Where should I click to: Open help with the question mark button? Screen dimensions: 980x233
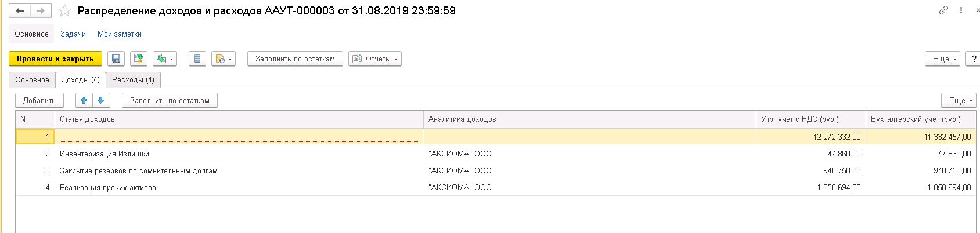pyautogui.click(x=973, y=59)
